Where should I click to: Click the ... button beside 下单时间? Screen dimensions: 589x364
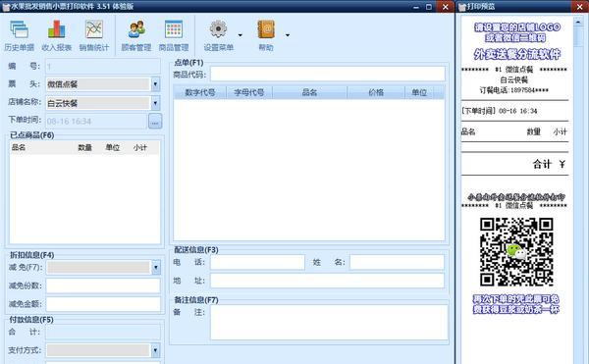[x=155, y=122]
